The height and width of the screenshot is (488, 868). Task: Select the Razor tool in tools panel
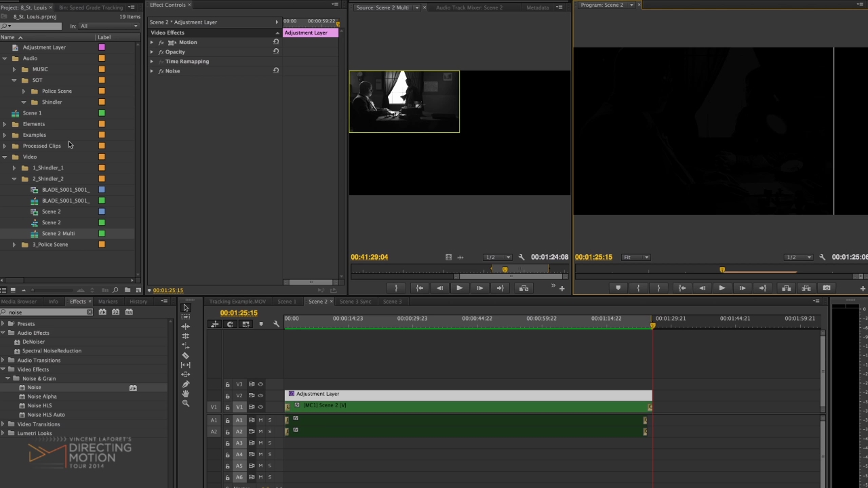tap(186, 355)
